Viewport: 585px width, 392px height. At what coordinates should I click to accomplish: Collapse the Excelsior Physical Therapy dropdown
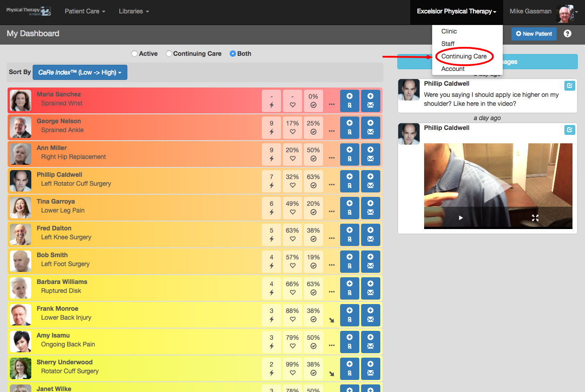pyautogui.click(x=456, y=11)
